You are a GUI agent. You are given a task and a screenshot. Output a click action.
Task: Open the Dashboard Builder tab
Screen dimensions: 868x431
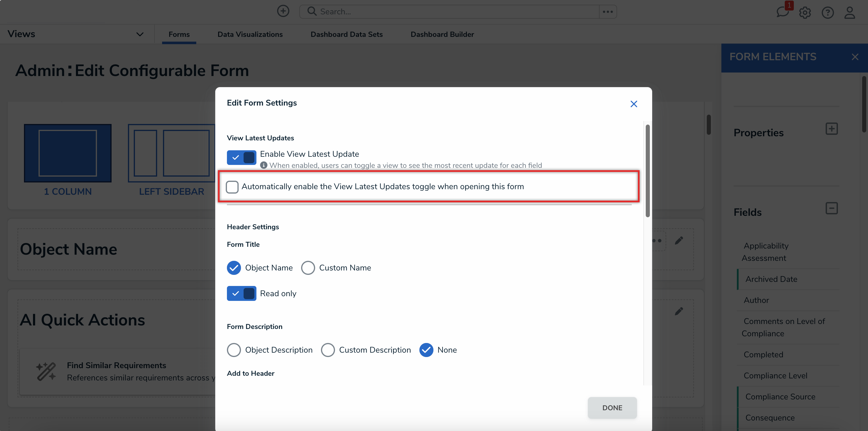click(442, 35)
